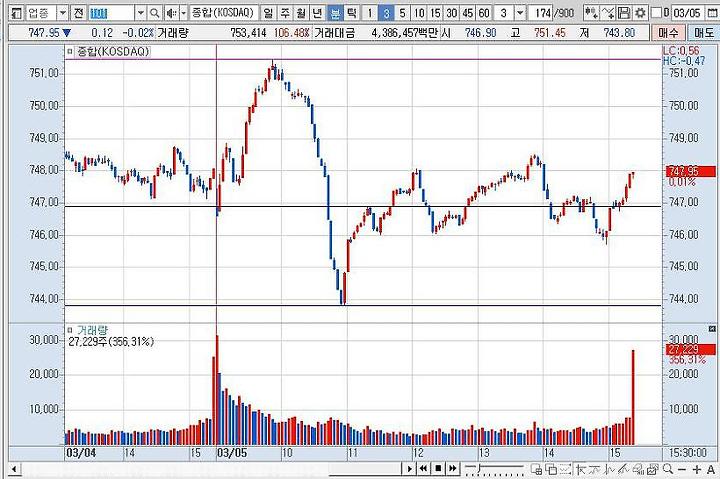720x479 pixels.
Task: Click the 매도 sell button
Action: click(x=703, y=33)
